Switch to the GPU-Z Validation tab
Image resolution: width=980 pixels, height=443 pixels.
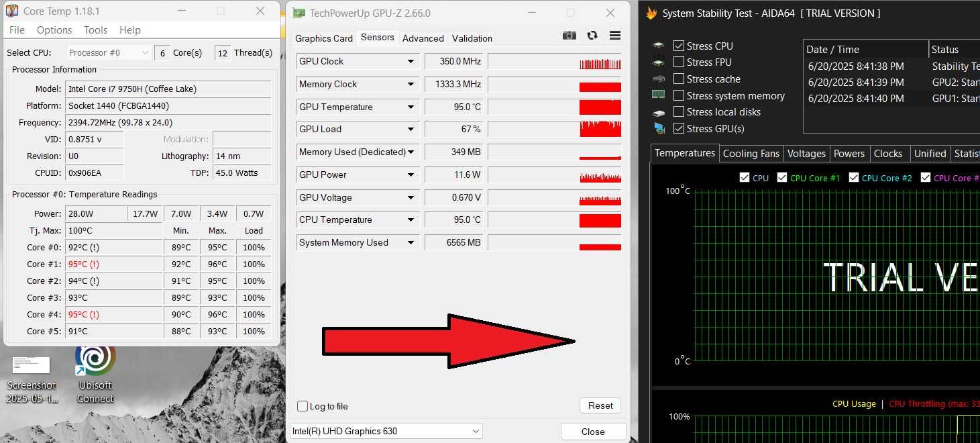pos(472,38)
